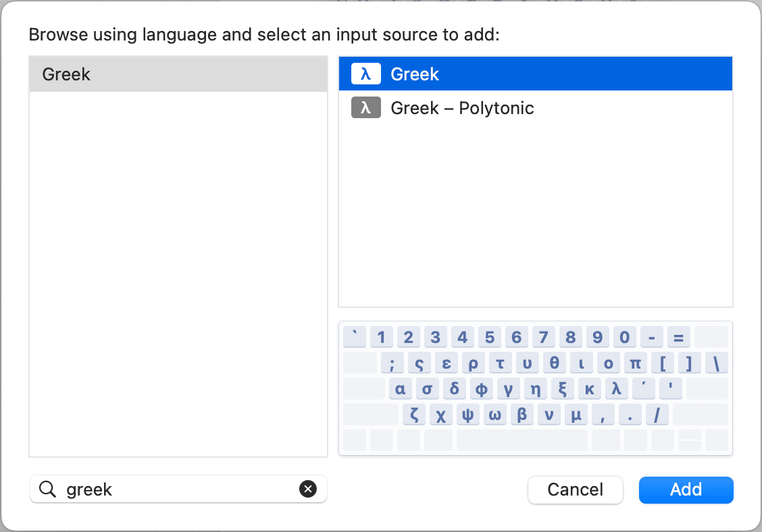Click the η key on keyboard preview
762x532 pixels.
tap(536, 389)
